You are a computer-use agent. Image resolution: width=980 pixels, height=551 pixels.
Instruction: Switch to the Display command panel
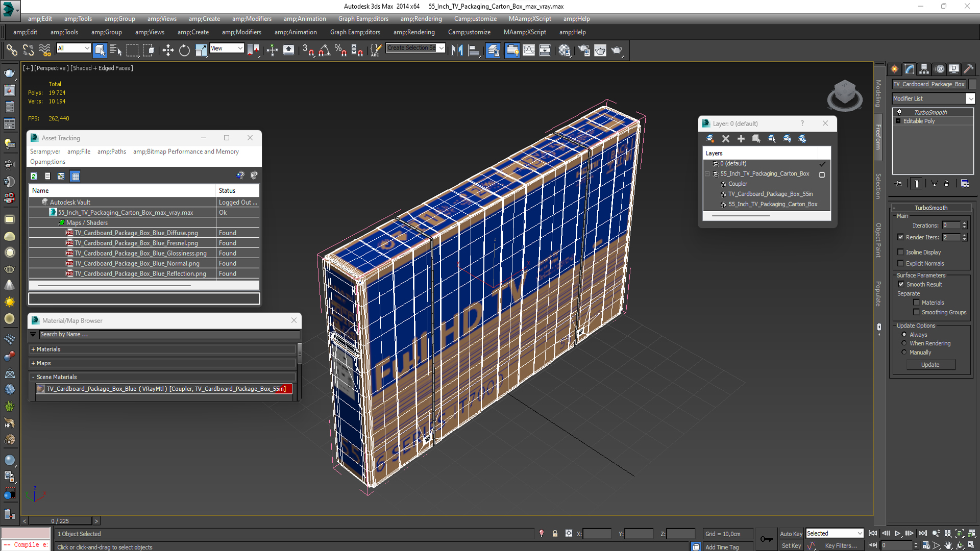[x=954, y=69]
